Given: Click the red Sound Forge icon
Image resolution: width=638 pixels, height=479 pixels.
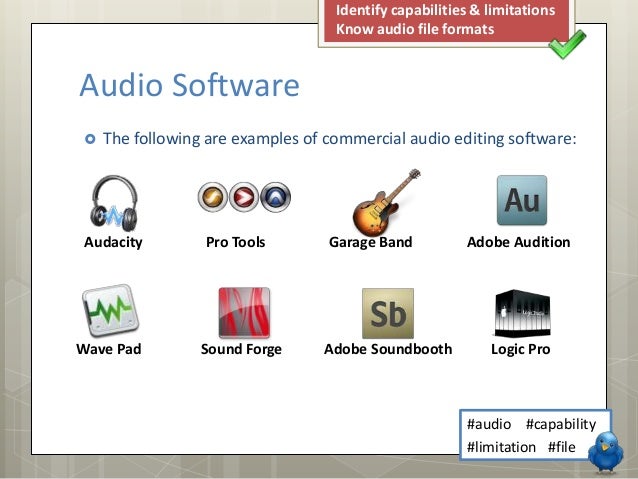Looking at the screenshot, I should point(244,313).
